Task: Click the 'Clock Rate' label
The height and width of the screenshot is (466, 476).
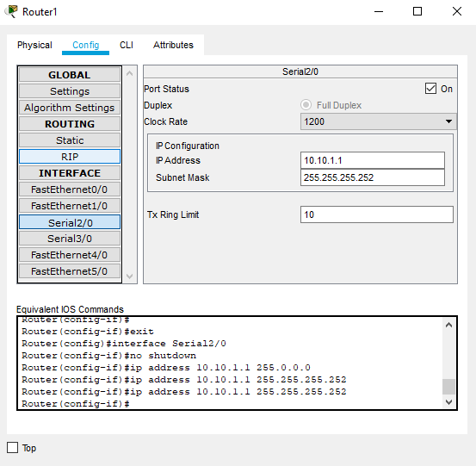Action: (166, 121)
